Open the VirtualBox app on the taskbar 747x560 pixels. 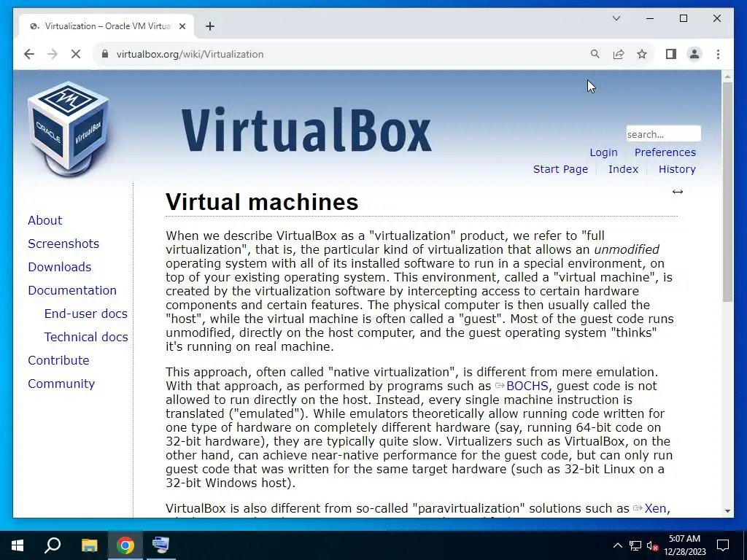click(161, 545)
